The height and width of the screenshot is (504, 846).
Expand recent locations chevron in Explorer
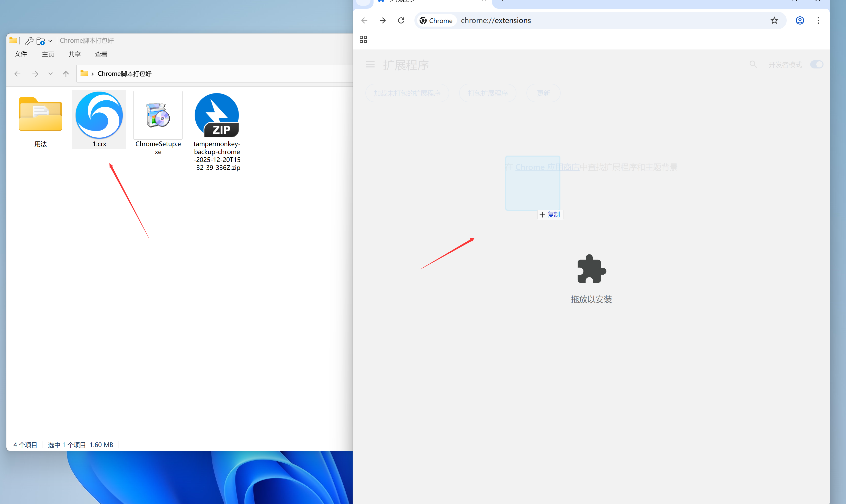point(51,74)
